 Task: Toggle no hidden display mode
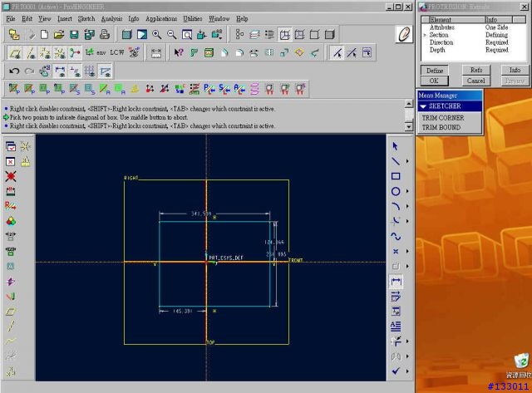pyautogui.click(x=314, y=34)
